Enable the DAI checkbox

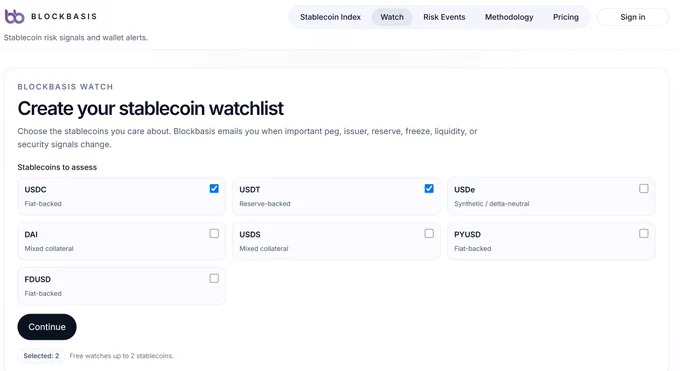click(214, 233)
